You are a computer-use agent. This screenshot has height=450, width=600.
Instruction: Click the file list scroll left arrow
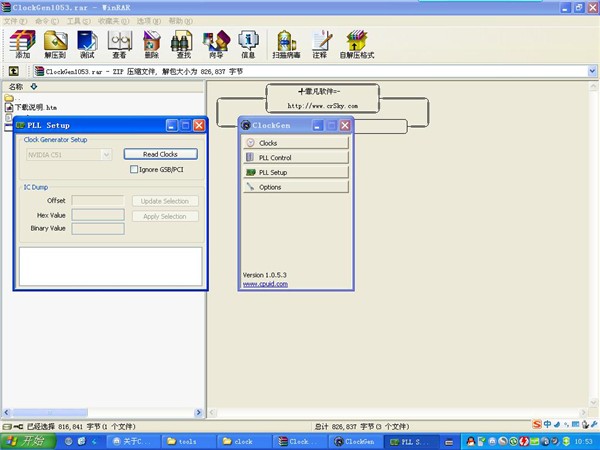(x=7, y=412)
